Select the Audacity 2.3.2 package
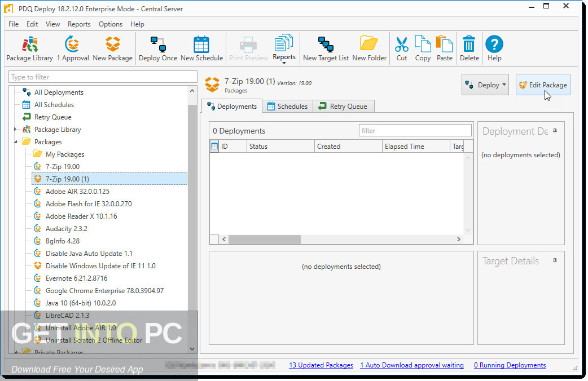This screenshot has width=588, height=381. pos(67,228)
